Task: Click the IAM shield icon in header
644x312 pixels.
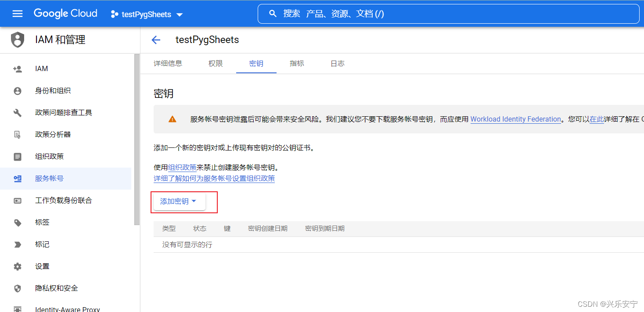Action: pos(18,40)
